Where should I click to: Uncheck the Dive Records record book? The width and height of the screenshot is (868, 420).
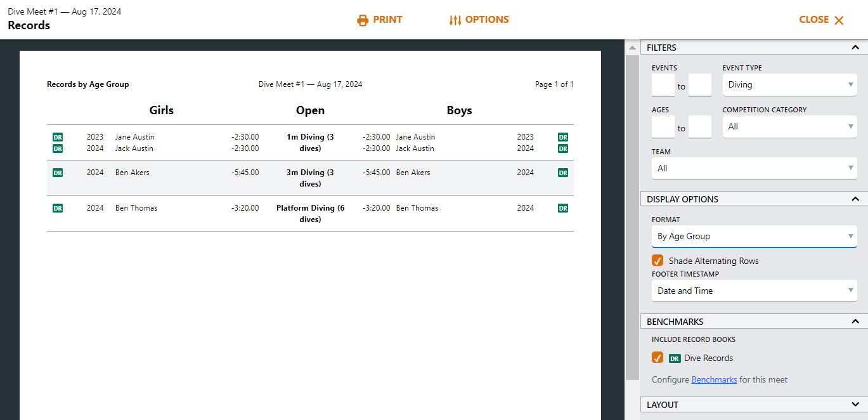pos(657,358)
